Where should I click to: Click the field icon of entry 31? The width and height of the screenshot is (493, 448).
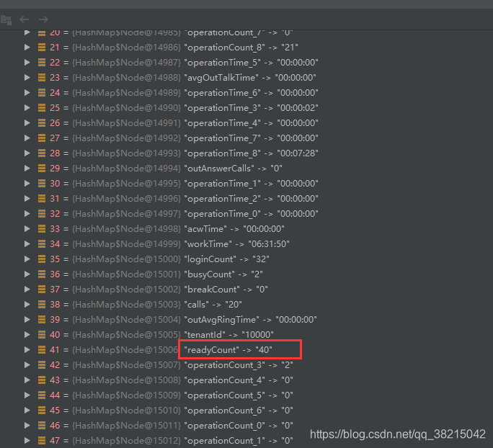(42, 199)
